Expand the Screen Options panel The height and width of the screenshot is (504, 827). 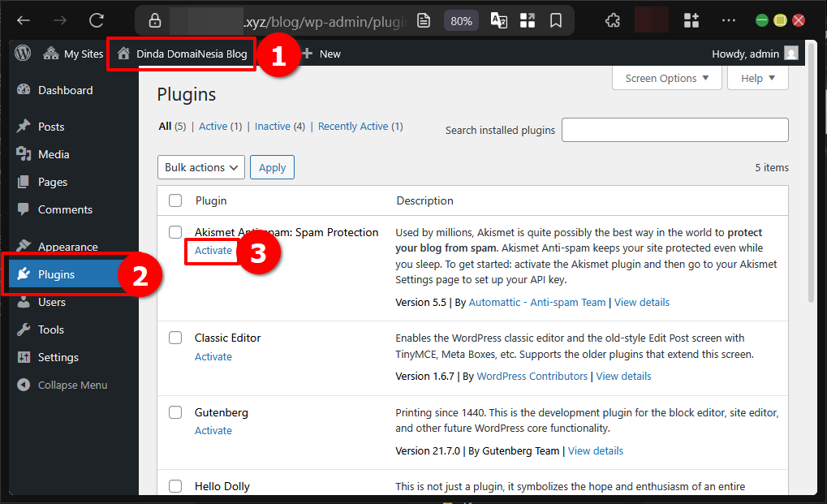pos(666,78)
